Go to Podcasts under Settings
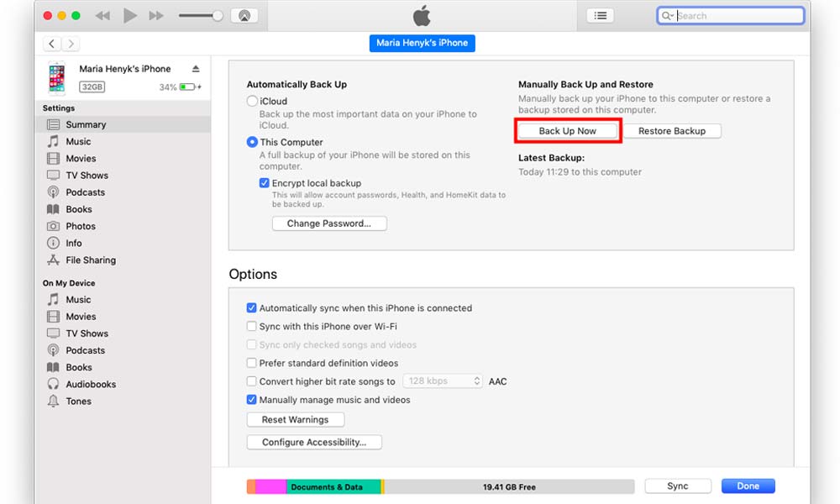 pos(85,192)
